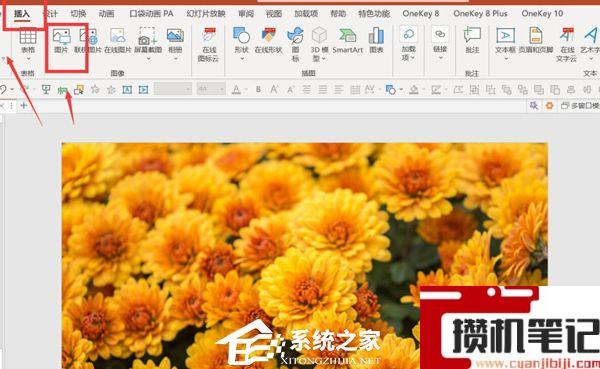Decrease font size with smaller A icon
Screen dimensions: 600x369
290,90
